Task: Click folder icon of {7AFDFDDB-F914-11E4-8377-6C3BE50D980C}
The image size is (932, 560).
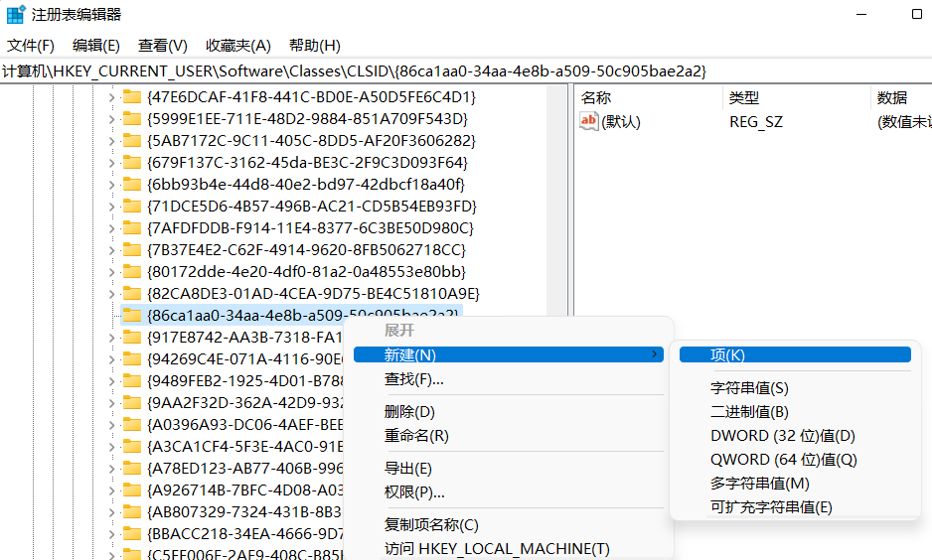Action: (131, 228)
